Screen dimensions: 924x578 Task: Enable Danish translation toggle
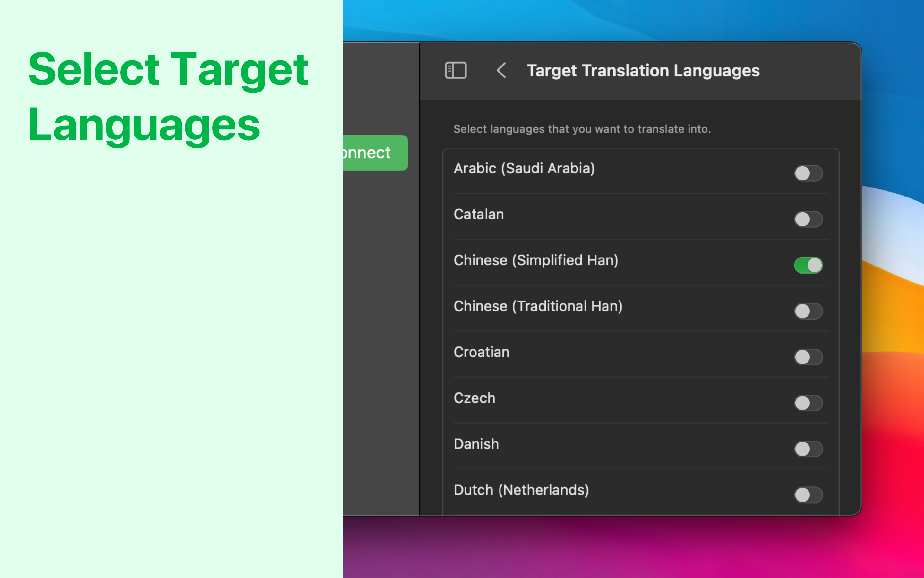click(x=808, y=449)
